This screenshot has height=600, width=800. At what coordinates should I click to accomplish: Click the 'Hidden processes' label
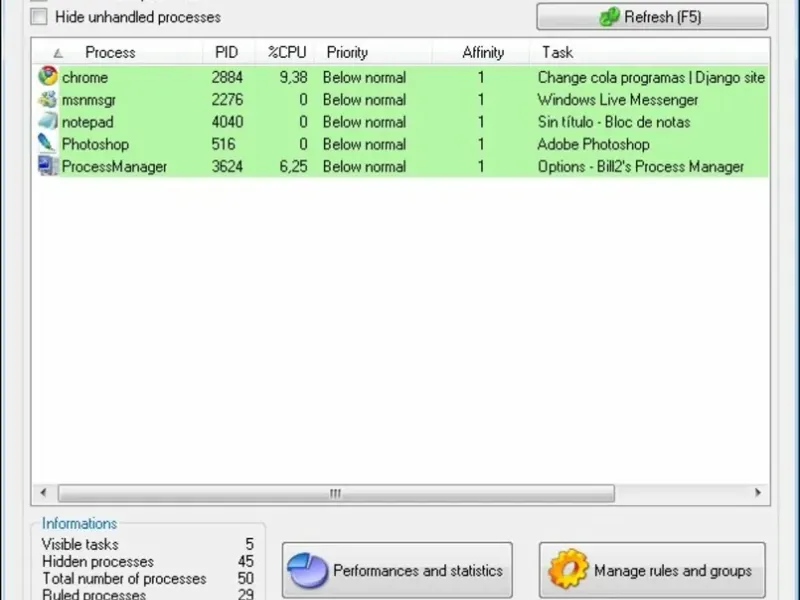pos(98,562)
